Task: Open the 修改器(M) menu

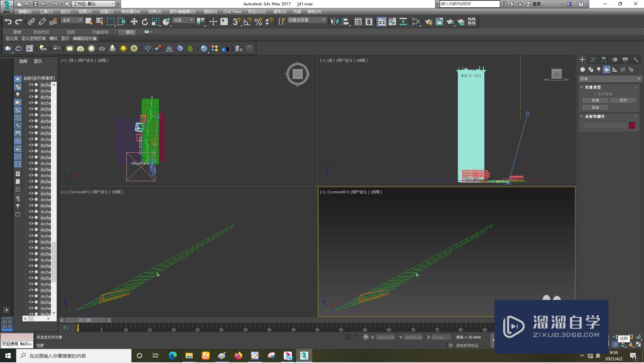Action: click(130, 12)
